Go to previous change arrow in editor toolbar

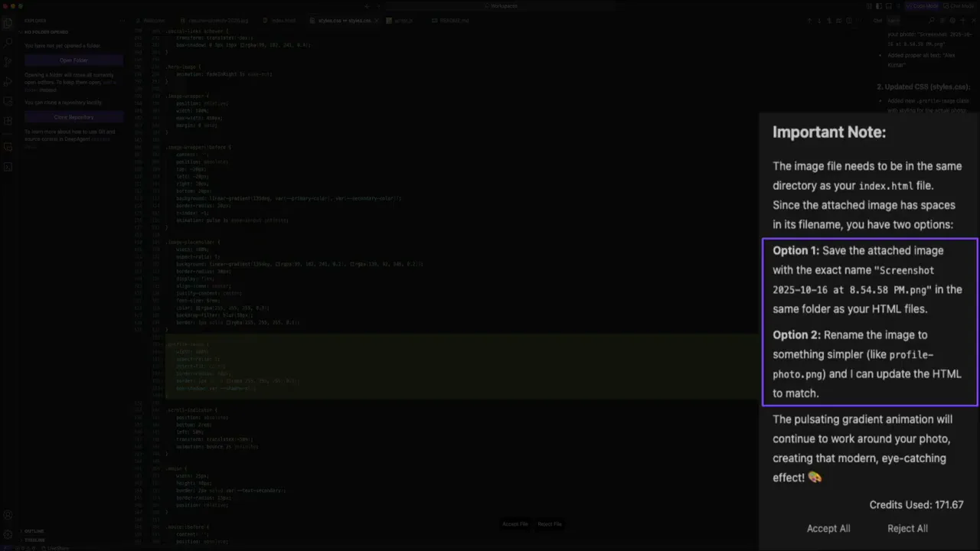[x=809, y=21]
